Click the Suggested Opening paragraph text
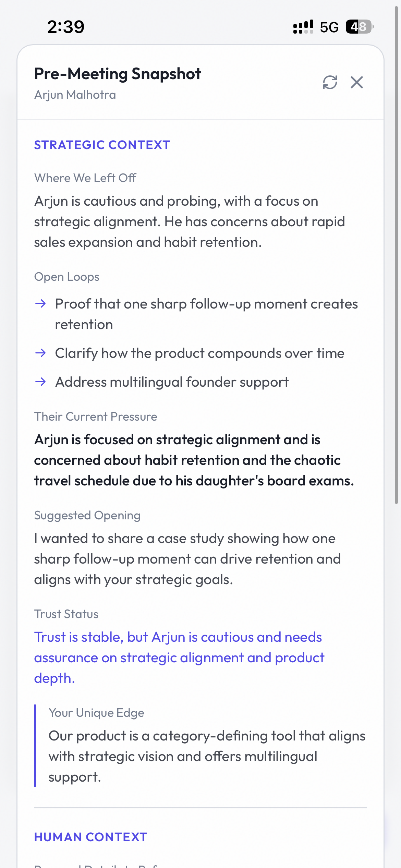This screenshot has width=401, height=868. 187,559
